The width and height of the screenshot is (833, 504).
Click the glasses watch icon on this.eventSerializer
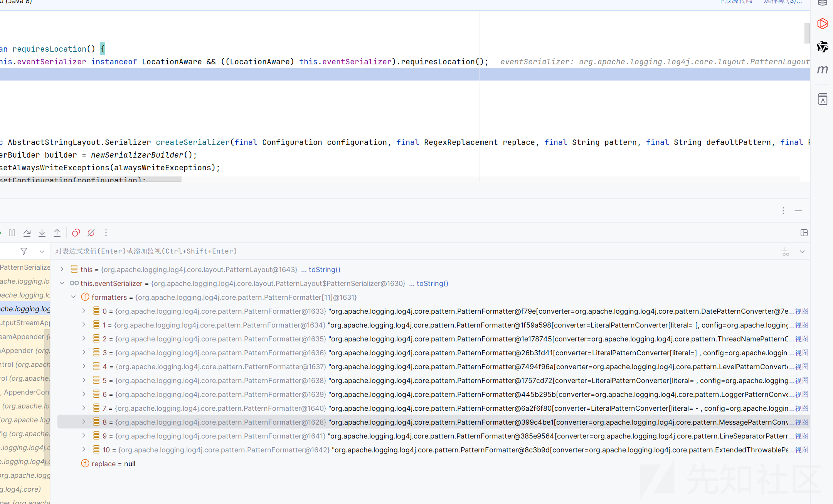(x=74, y=283)
